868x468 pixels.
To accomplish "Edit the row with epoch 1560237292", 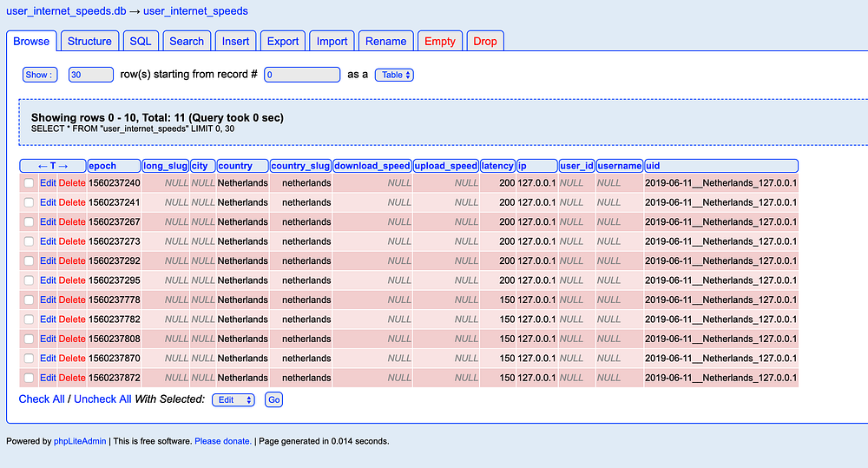I will click(x=48, y=260).
